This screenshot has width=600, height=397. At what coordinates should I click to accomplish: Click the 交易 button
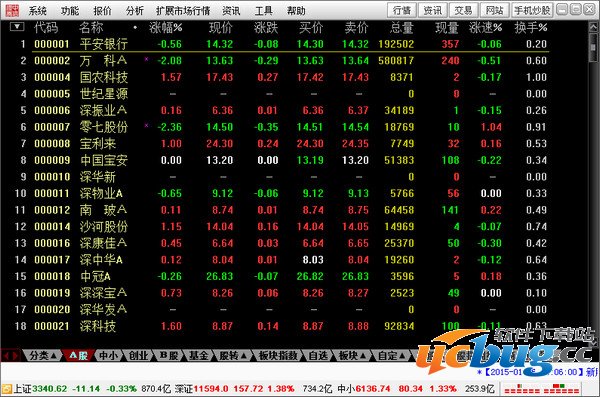coord(463,10)
